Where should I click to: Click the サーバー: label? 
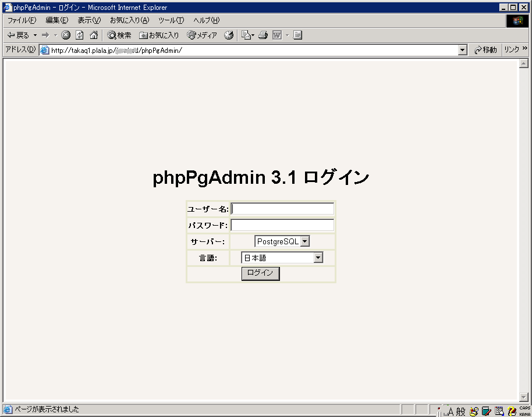[x=208, y=242]
